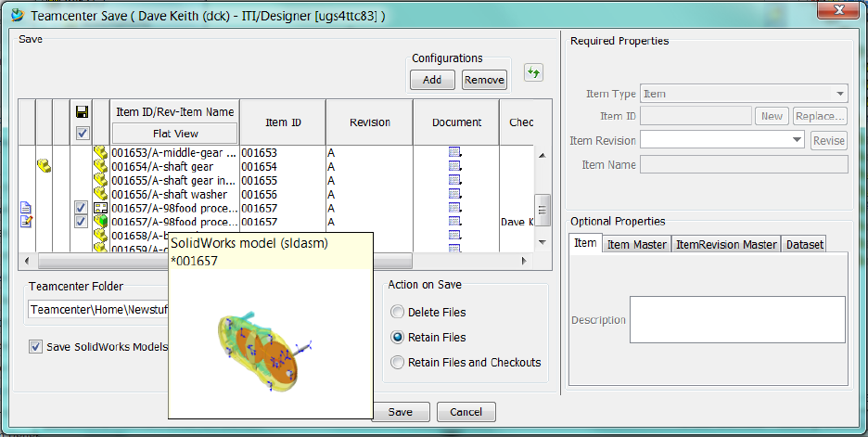Click Document icon in row 001656

tap(455, 194)
